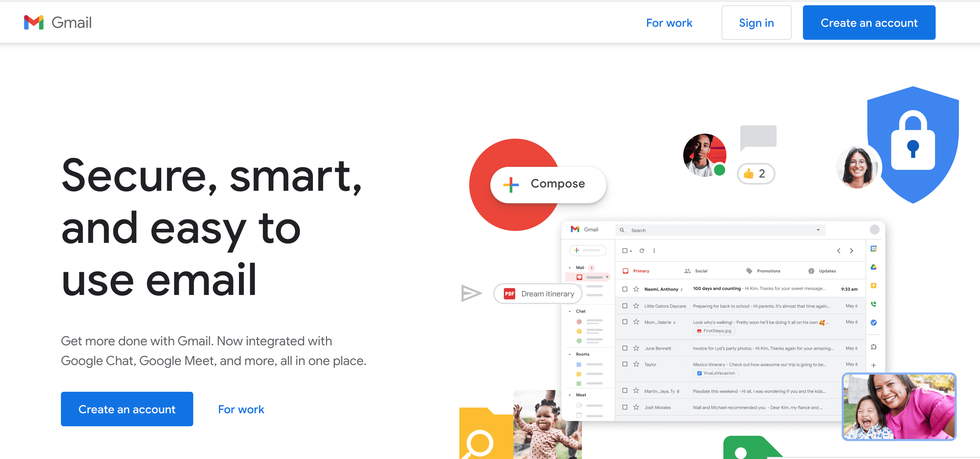Star the Josh Morales email
This screenshot has width=980, height=459.
pyautogui.click(x=636, y=407)
